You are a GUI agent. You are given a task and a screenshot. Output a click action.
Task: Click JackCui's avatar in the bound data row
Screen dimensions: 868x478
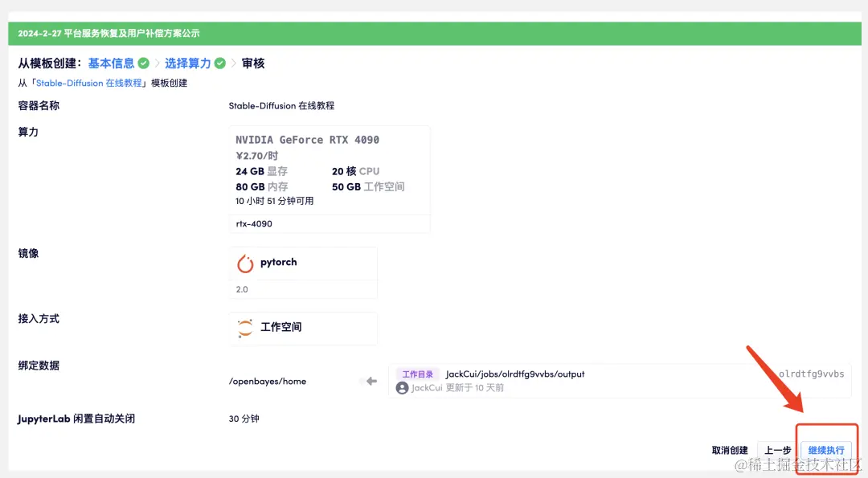click(x=402, y=388)
